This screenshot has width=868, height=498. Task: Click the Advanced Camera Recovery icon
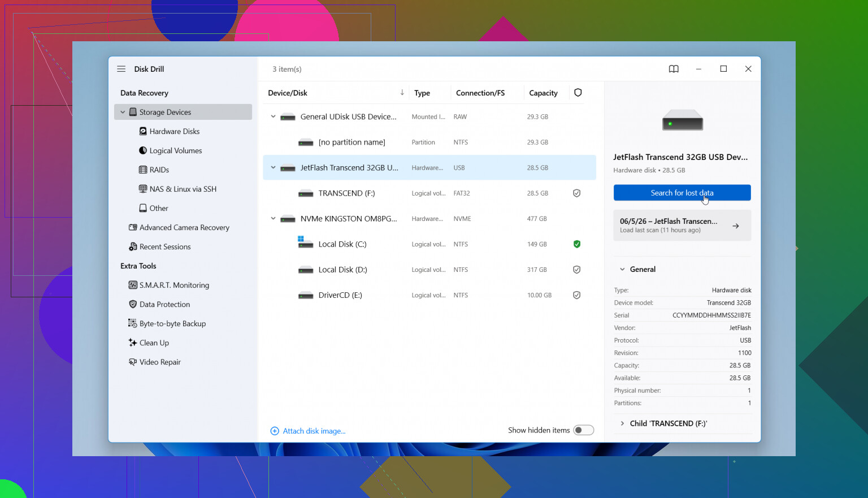[133, 227]
